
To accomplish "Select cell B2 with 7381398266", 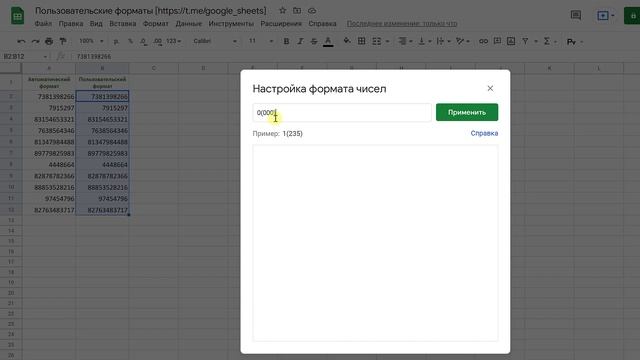I will [x=102, y=96].
